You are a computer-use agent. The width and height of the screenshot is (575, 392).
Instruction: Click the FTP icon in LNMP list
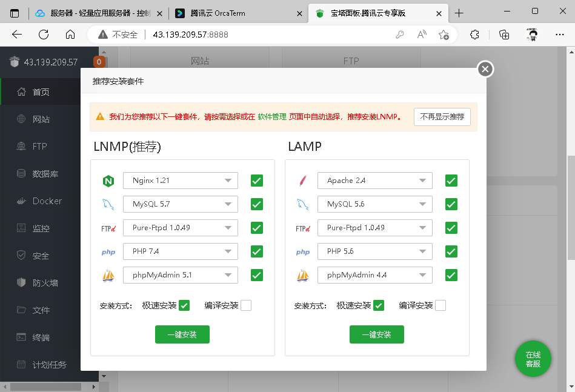tap(108, 228)
